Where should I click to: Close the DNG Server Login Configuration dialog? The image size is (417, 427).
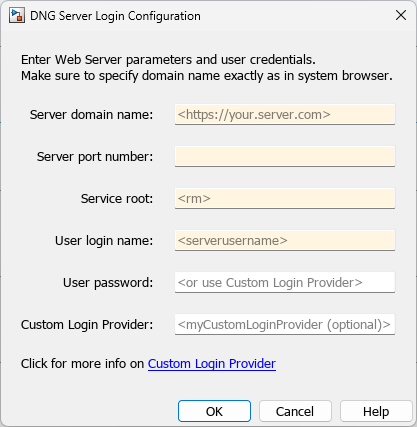pos(401,15)
